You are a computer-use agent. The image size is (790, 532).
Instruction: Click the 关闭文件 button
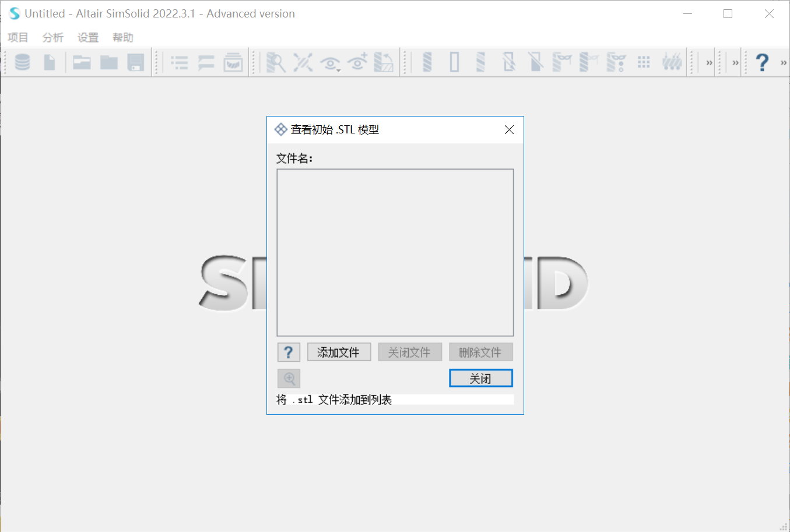point(410,352)
